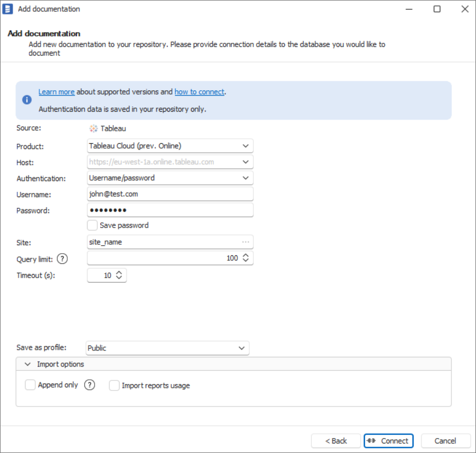Open the Authentication dropdown

point(245,178)
